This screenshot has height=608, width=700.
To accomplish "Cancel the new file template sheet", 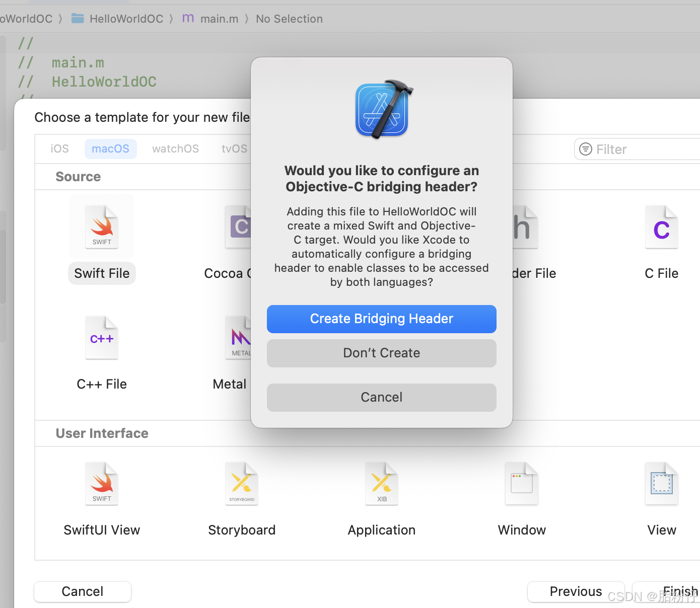I will coord(83,591).
